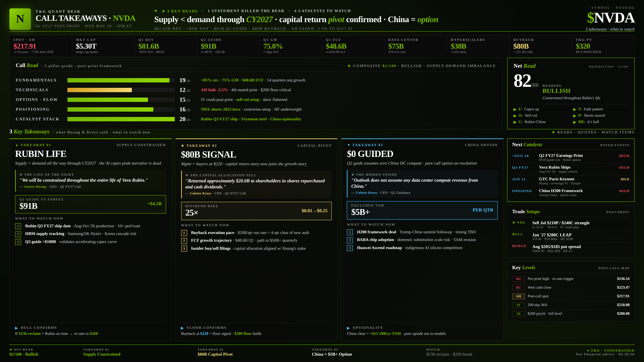Click the green arrow beside C: Rubin+China
The width and height of the screenshot is (644, 362).
515,122
